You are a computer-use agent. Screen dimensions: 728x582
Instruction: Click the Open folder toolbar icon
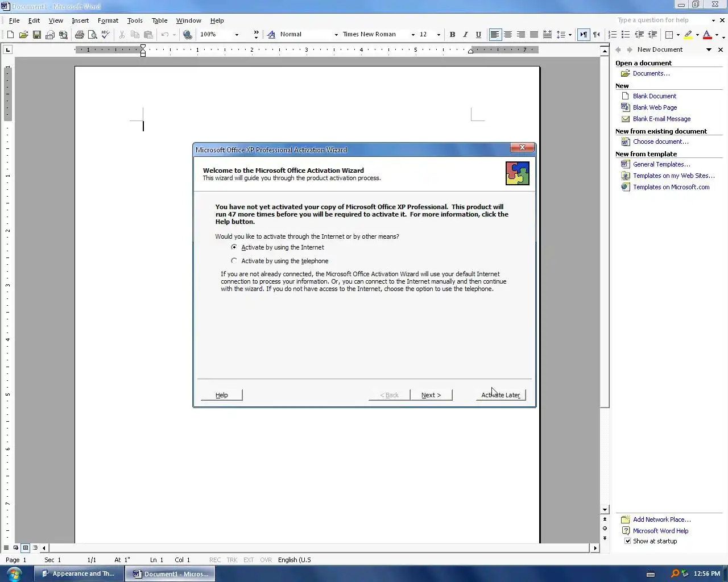[x=23, y=35]
